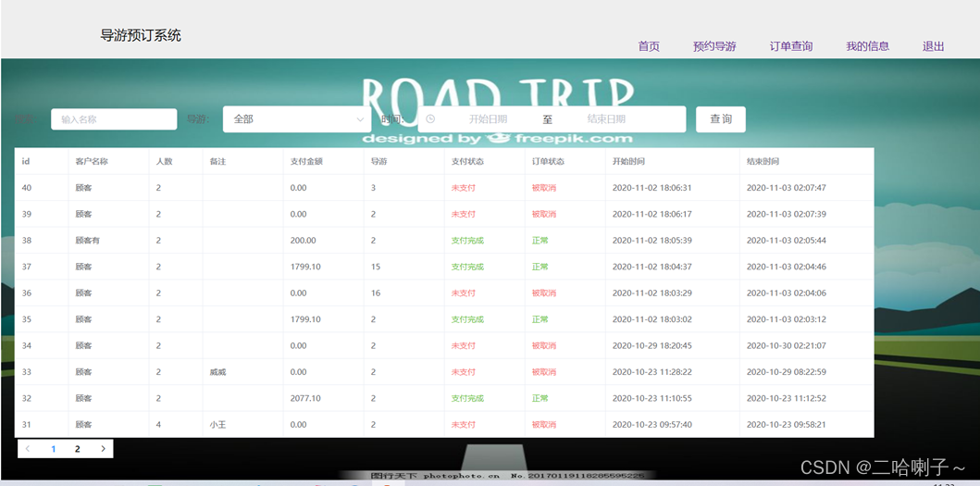Click end time 2020-10-30 02:21:07
This screenshot has width=980, height=486.
point(787,345)
